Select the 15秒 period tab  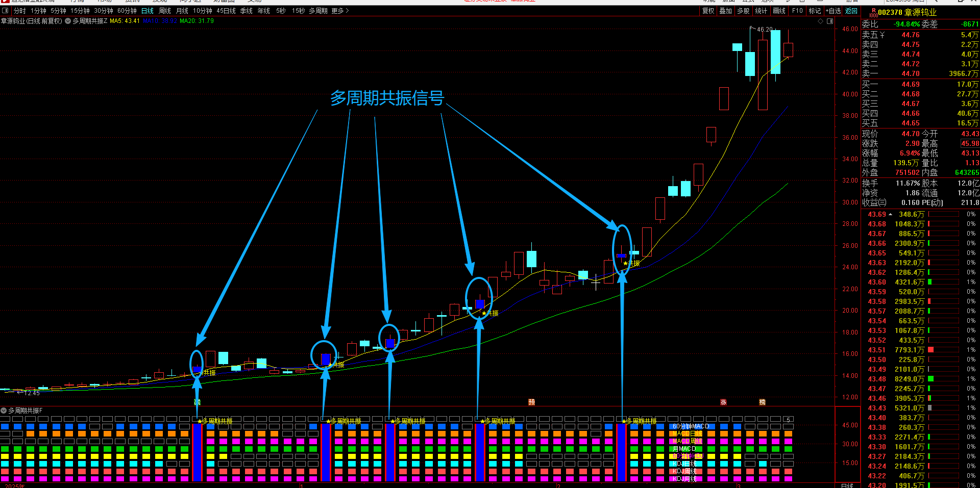click(298, 11)
